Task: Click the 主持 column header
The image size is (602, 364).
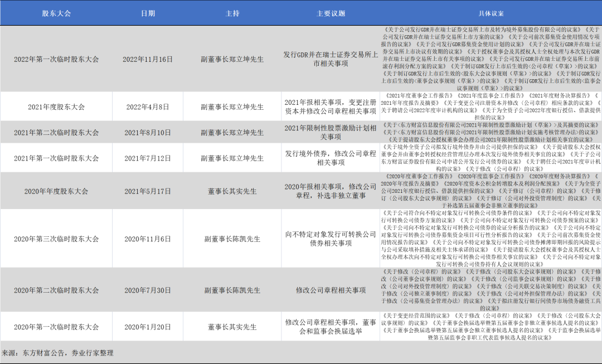Action: [x=232, y=13]
